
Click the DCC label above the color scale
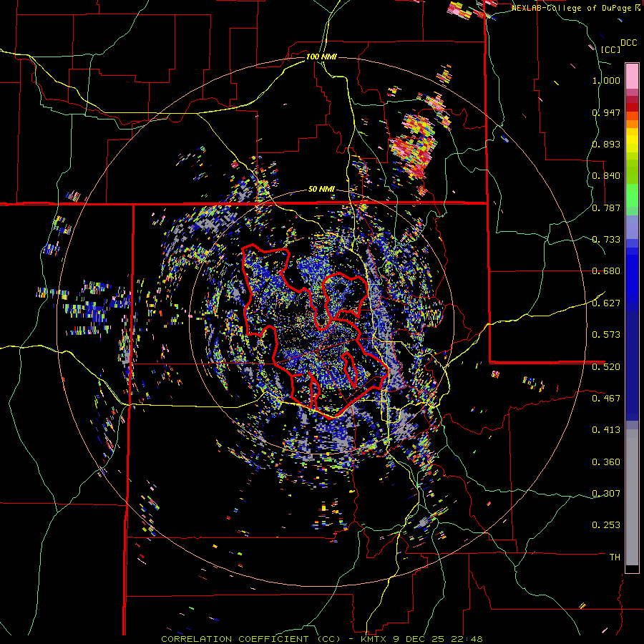click(x=629, y=43)
